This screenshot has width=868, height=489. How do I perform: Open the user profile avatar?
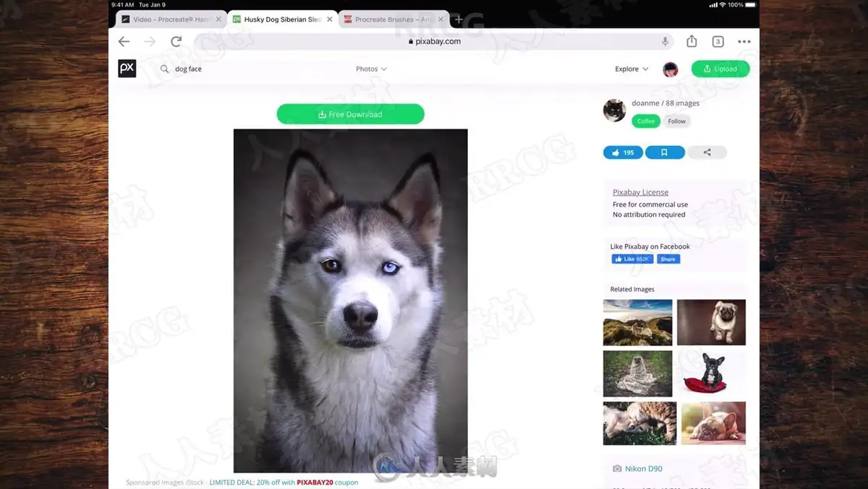tap(671, 69)
